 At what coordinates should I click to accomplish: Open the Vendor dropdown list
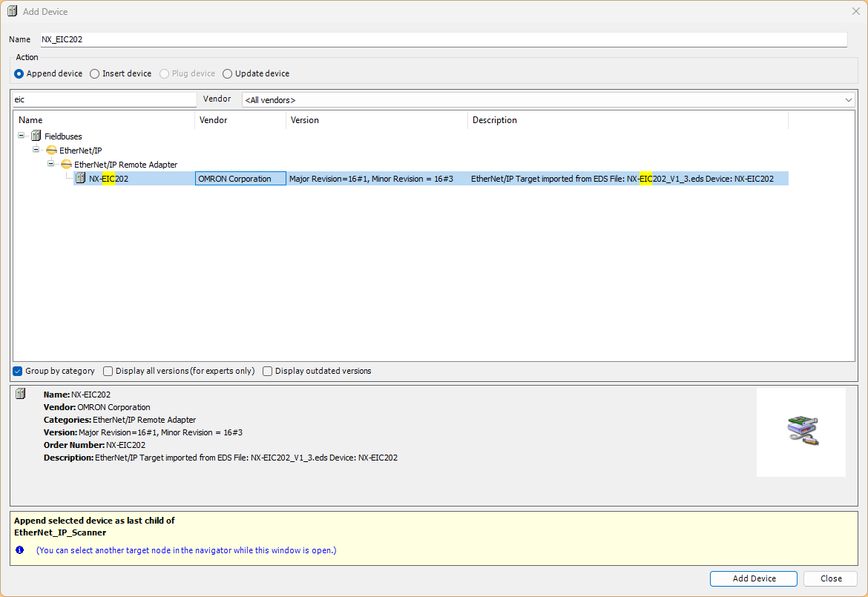[849, 100]
